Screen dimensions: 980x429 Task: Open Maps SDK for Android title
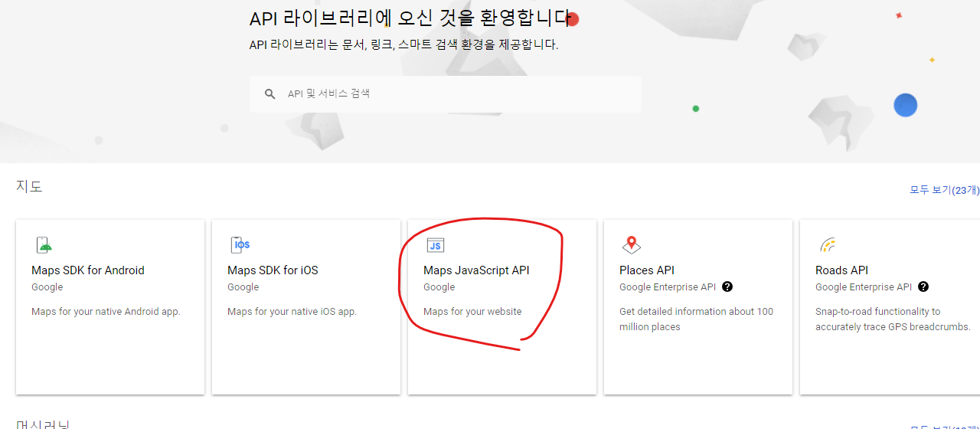coord(88,270)
